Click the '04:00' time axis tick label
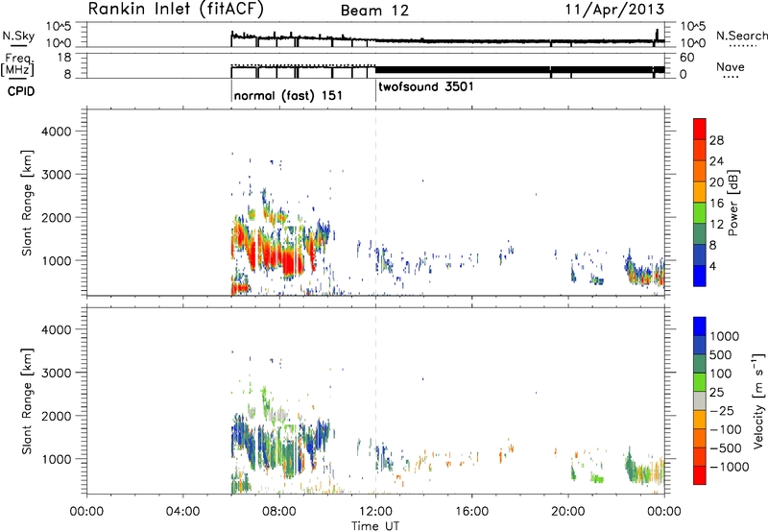Viewport: 768px width, 532px height. pyautogui.click(x=183, y=512)
